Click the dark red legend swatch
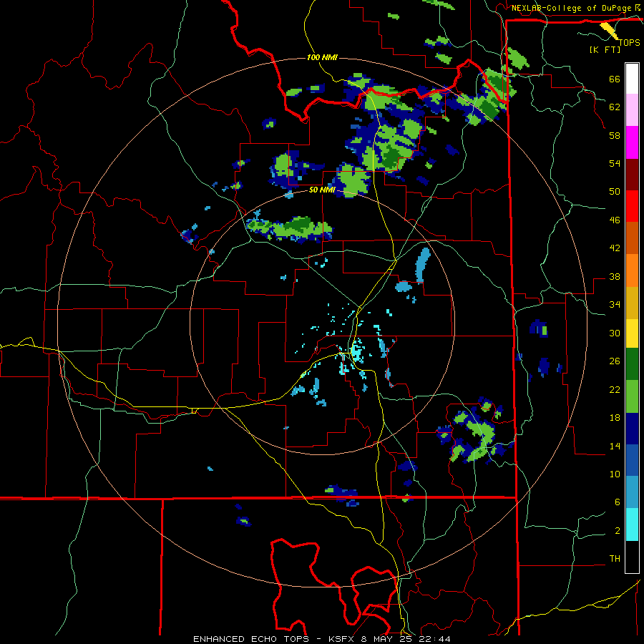Viewport: 644px width, 644px height. [632, 174]
